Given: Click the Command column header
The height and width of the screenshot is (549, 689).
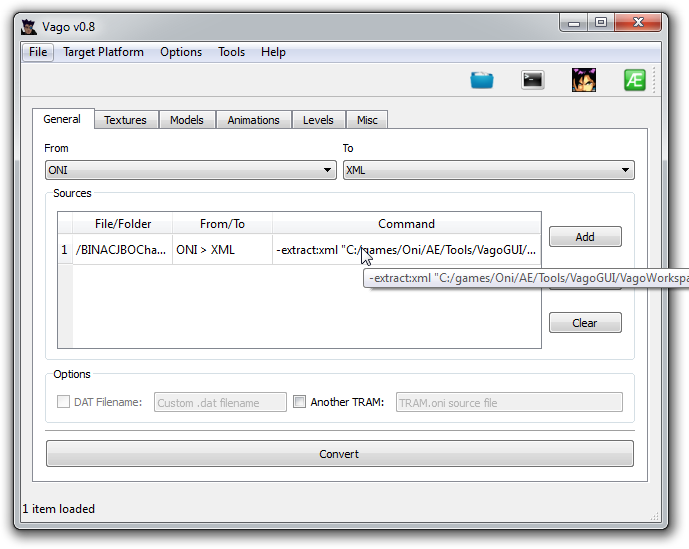Looking at the screenshot, I should (406, 224).
